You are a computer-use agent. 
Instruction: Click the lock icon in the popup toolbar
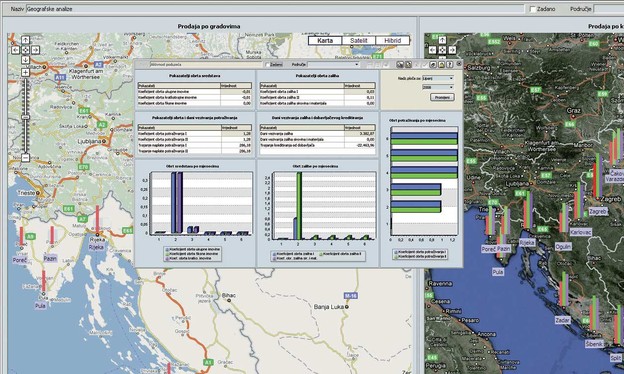tap(441, 64)
